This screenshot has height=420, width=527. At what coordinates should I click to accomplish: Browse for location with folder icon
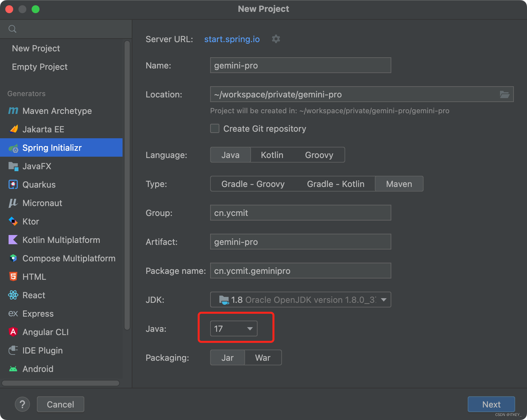pos(505,94)
